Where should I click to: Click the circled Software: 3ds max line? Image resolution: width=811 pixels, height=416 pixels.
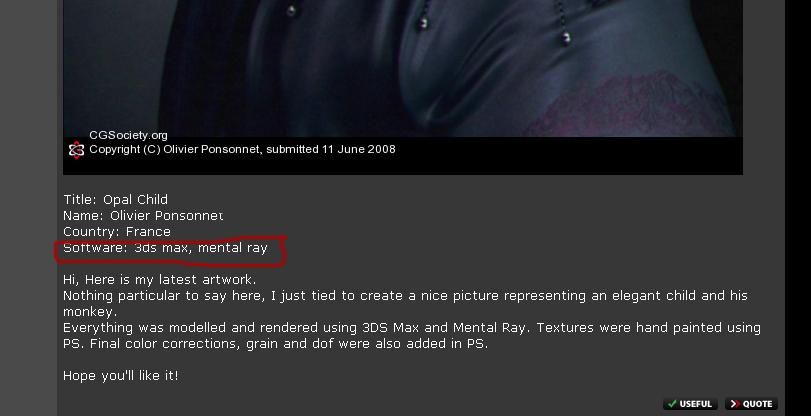pyautogui.click(x=166, y=248)
